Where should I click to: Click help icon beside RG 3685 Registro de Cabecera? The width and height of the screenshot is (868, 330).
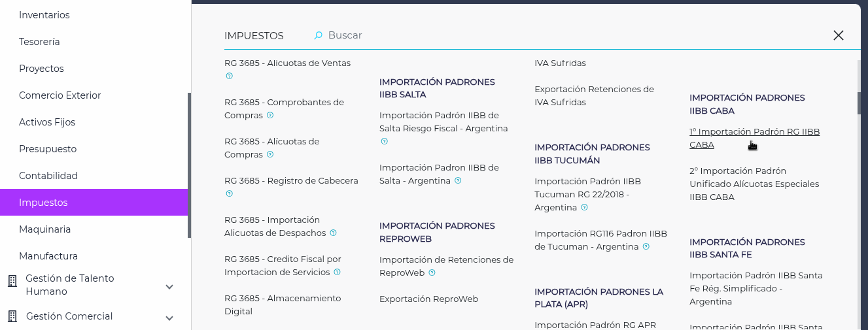coord(229,193)
